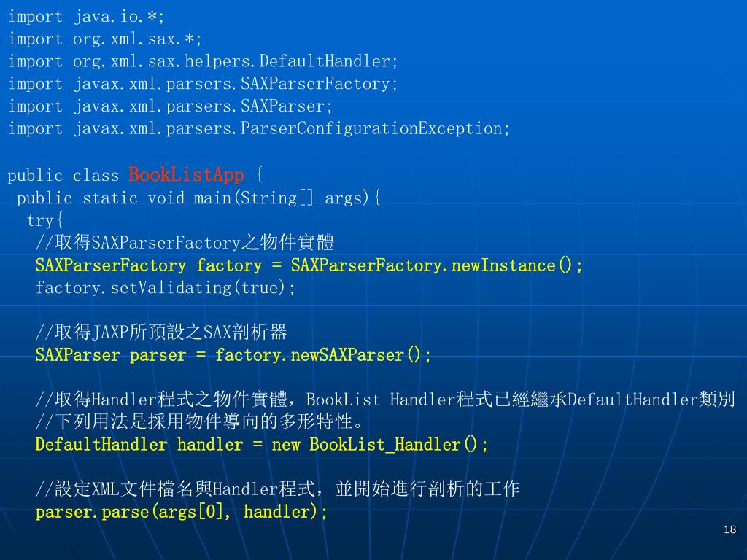
Task: Click the parser.parse(args[0], handler) line
Action: click(x=181, y=512)
